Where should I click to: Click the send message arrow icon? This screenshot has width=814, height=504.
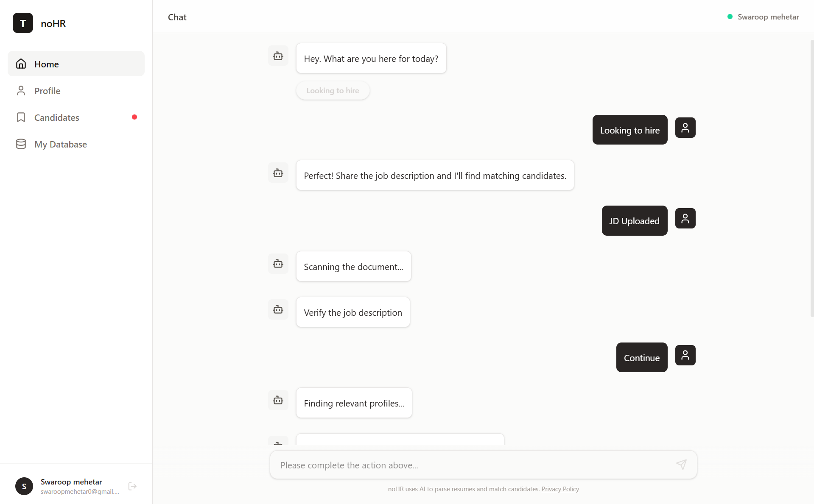pos(681,465)
